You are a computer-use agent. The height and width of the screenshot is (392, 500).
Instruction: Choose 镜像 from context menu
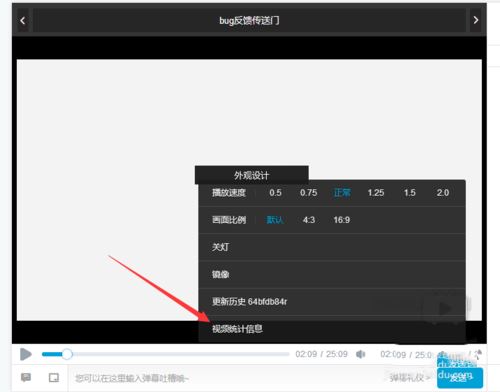click(332, 274)
